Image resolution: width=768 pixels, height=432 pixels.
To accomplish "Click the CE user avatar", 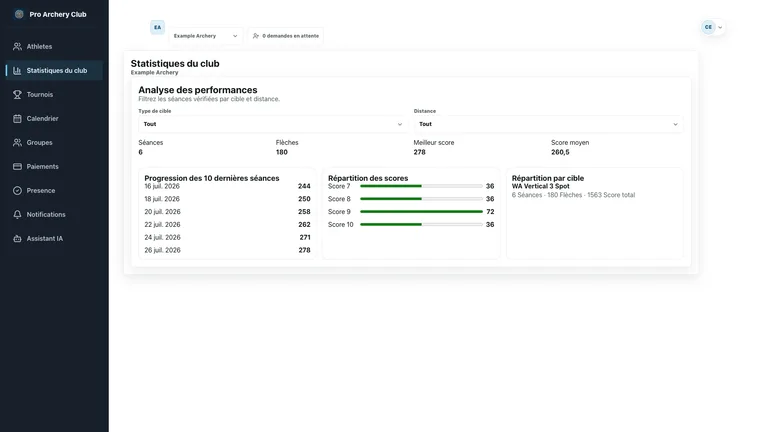I will (x=708, y=27).
